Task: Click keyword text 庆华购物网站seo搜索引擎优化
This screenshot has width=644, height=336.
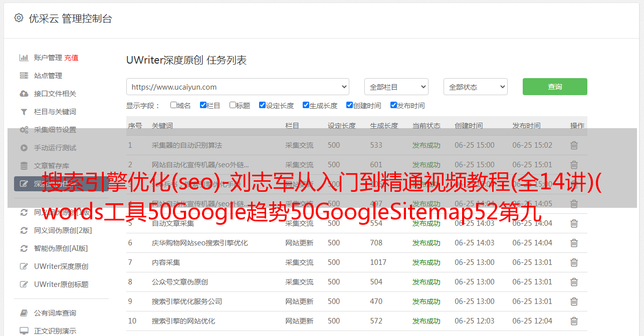Action: 200,243
